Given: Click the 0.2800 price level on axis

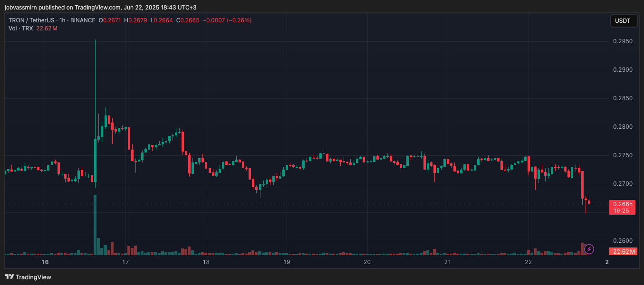Looking at the screenshot, I should coord(622,127).
